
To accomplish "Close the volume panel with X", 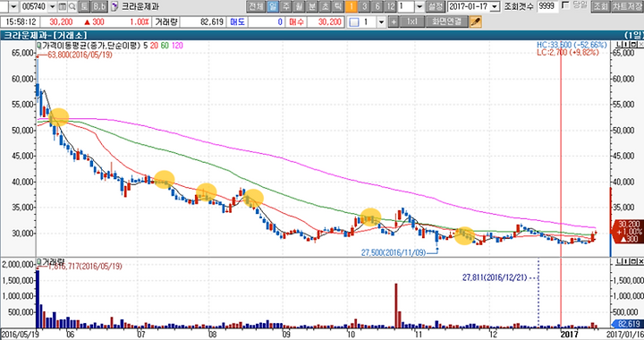I will [640, 261].
